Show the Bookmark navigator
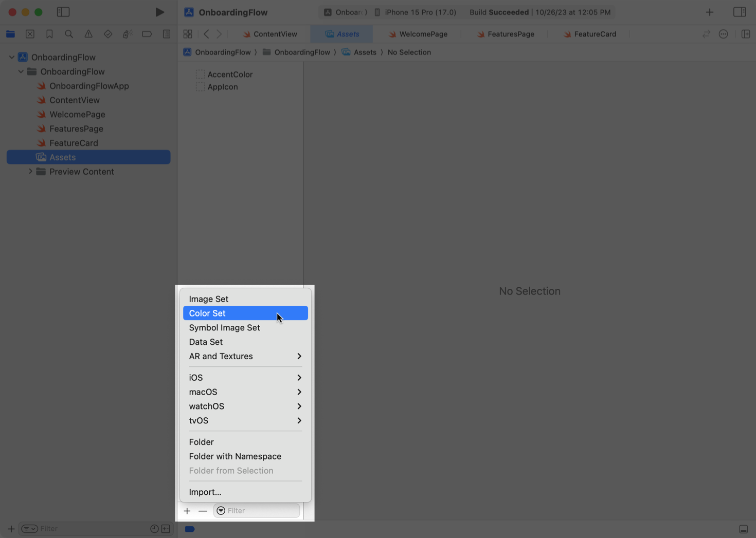 pyautogui.click(x=49, y=34)
